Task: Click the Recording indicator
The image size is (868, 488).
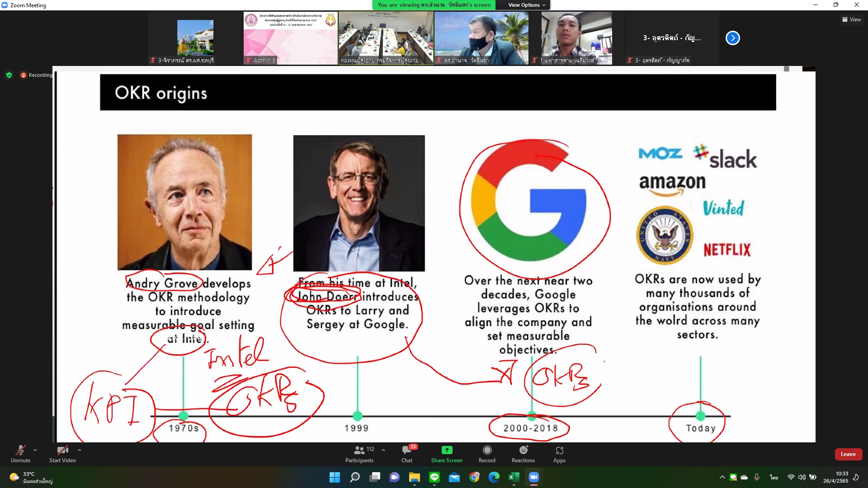Action: [x=36, y=75]
